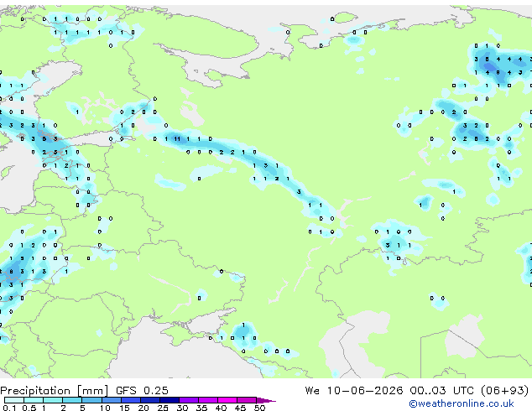Viewport: 532px width, 411px height.
Task: Pick the 25–30 mm dark navy legend swatch
Action: (x=170, y=400)
